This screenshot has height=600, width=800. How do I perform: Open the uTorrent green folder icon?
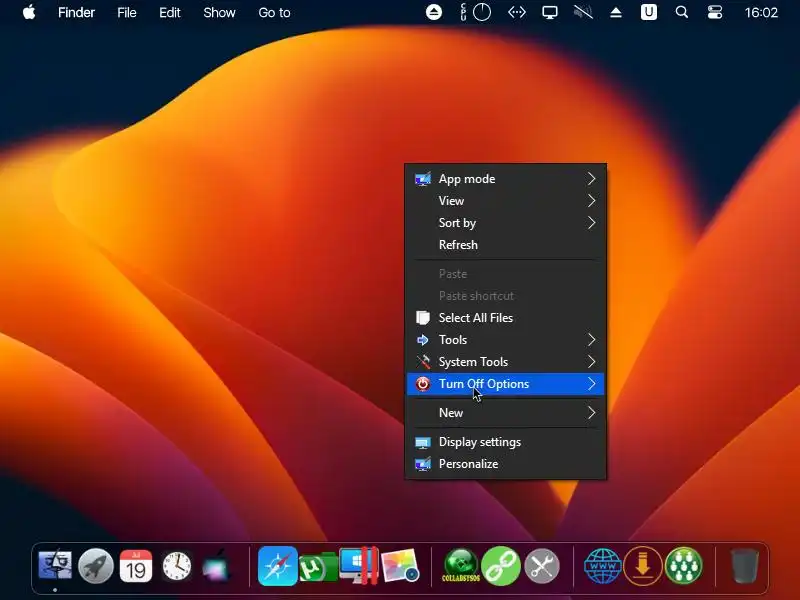[x=318, y=567]
